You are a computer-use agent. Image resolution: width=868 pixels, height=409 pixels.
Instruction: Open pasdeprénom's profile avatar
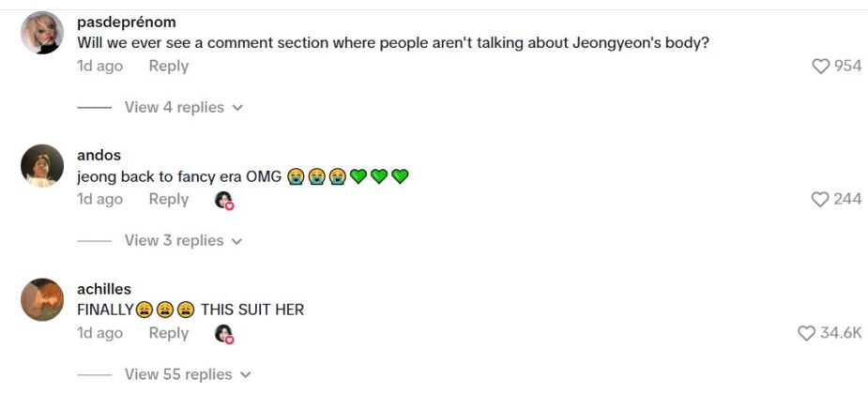point(42,33)
